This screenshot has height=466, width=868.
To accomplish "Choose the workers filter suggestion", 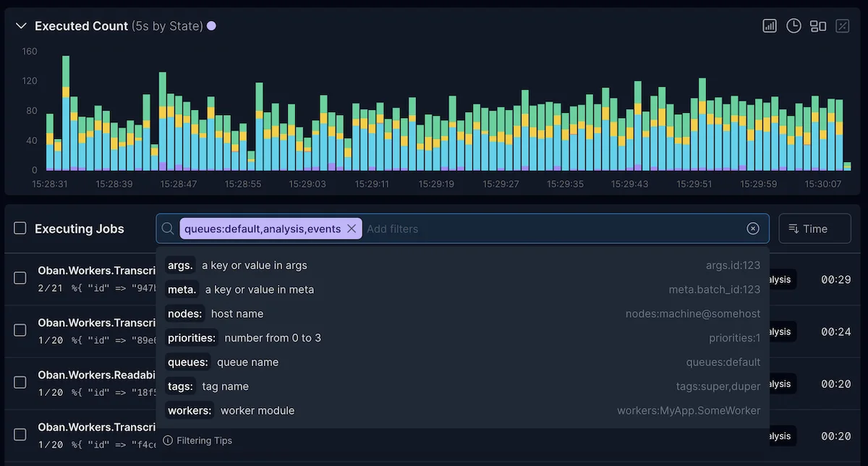I will tap(190, 410).
